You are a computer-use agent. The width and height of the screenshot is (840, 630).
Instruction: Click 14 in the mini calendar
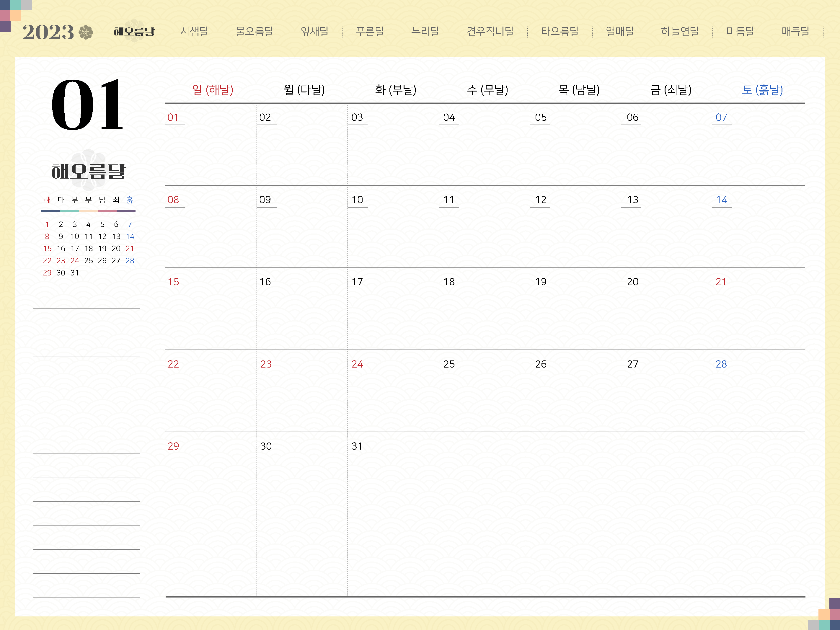[x=130, y=236]
